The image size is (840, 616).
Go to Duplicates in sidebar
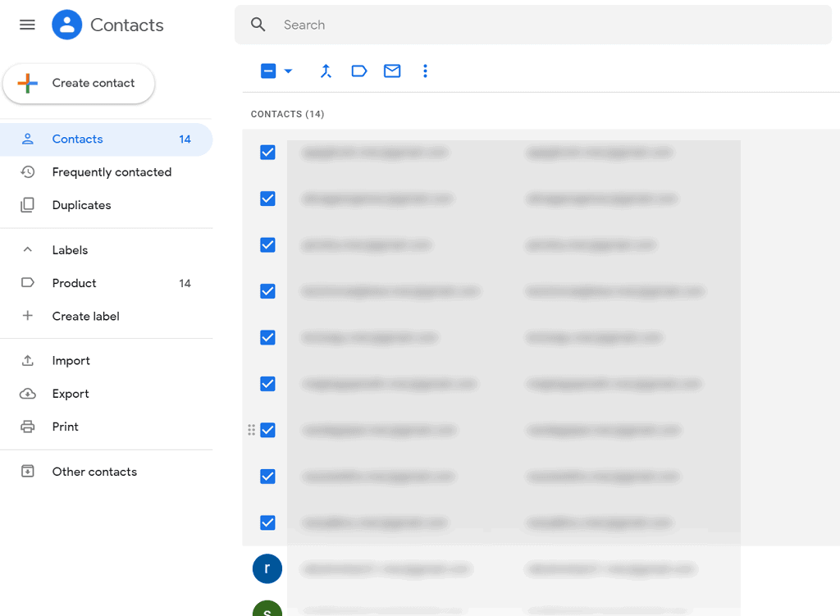(x=81, y=205)
